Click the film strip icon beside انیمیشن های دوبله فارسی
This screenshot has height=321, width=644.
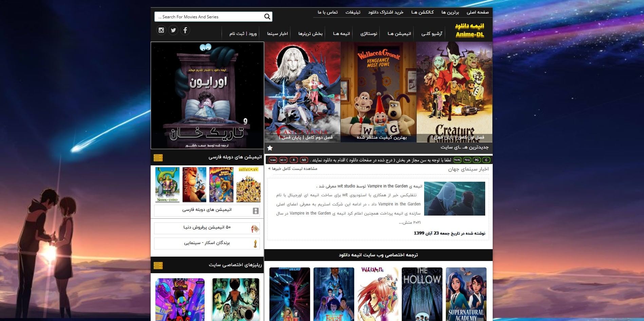click(x=255, y=211)
